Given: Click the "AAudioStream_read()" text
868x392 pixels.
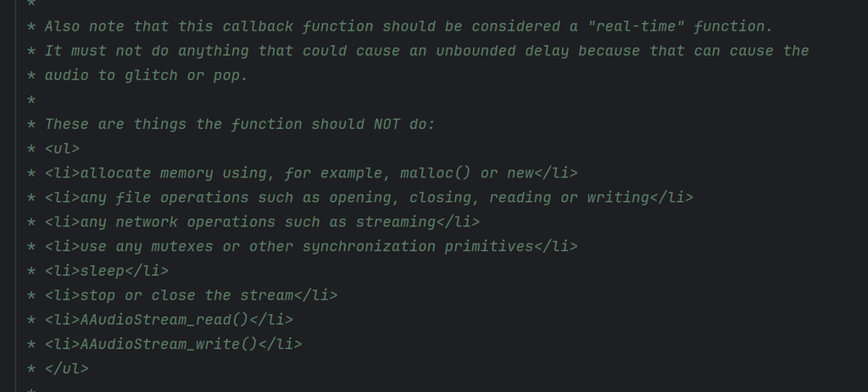Looking at the screenshot, I should [x=164, y=320].
